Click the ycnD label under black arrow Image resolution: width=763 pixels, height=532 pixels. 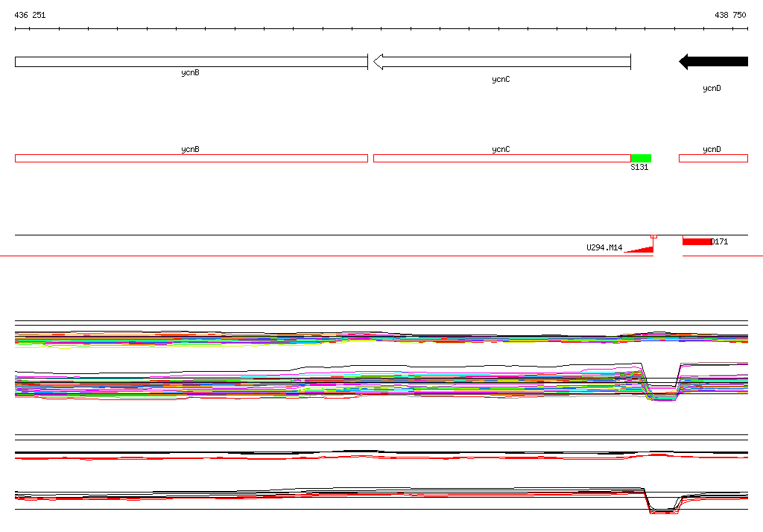[712, 88]
